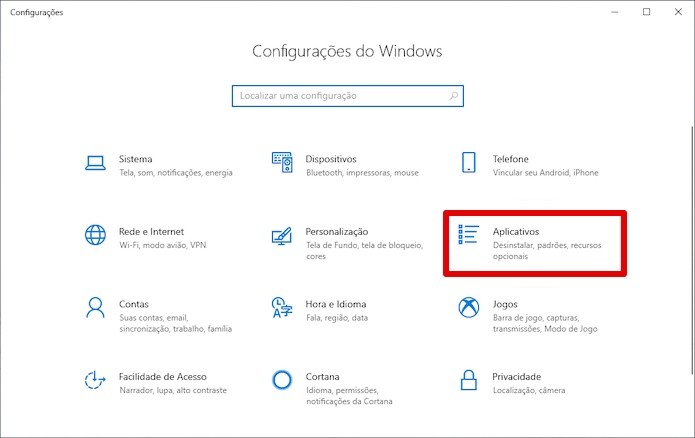This screenshot has width=695, height=438.
Task: Open the Aplicativos settings link
Action: (x=516, y=231)
